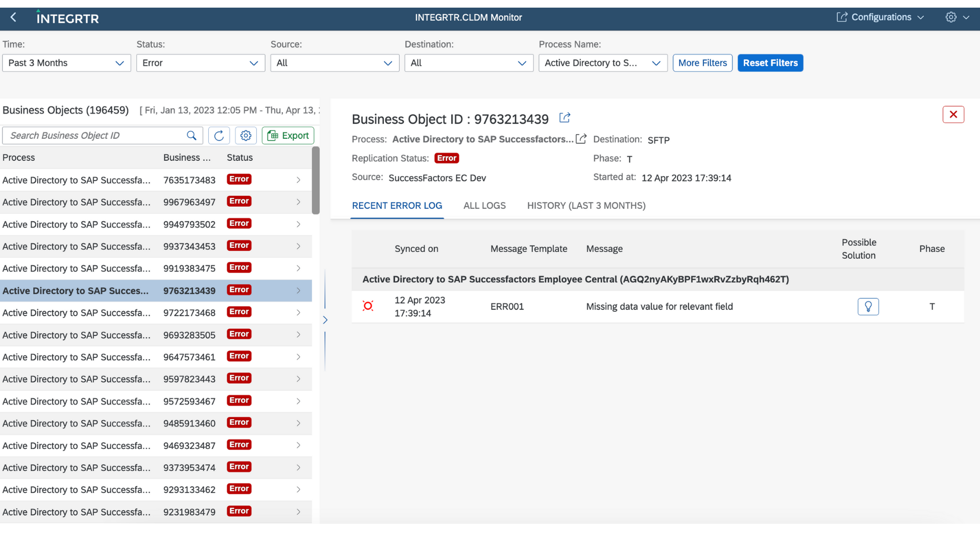
Task: Click the search magnifier icon
Action: (x=191, y=136)
